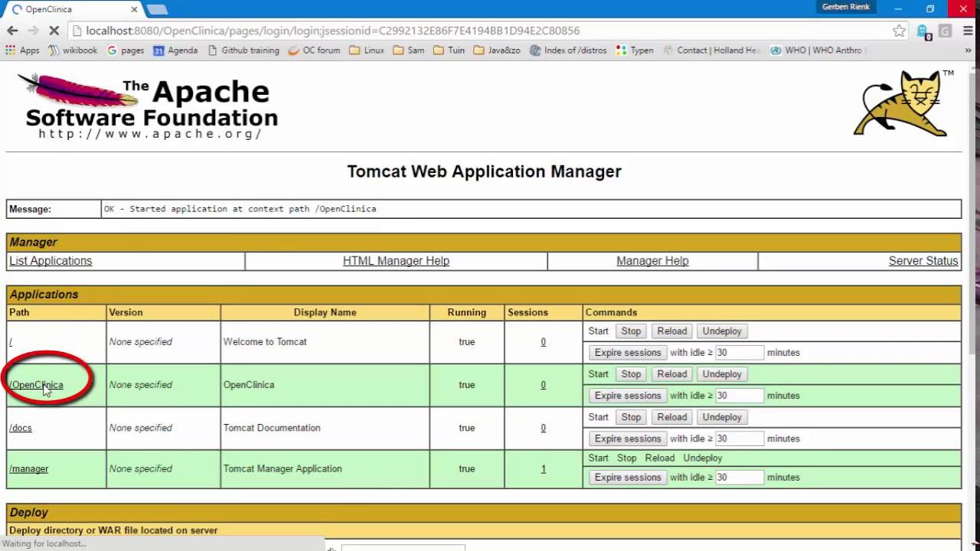Focus the address bar URL field
The height and width of the screenshot is (551, 980).
(482, 31)
